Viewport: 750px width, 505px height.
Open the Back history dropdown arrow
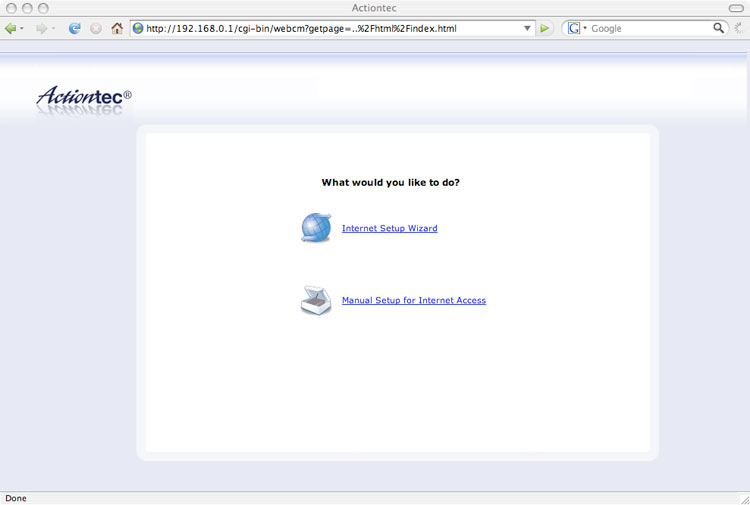pos(22,29)
